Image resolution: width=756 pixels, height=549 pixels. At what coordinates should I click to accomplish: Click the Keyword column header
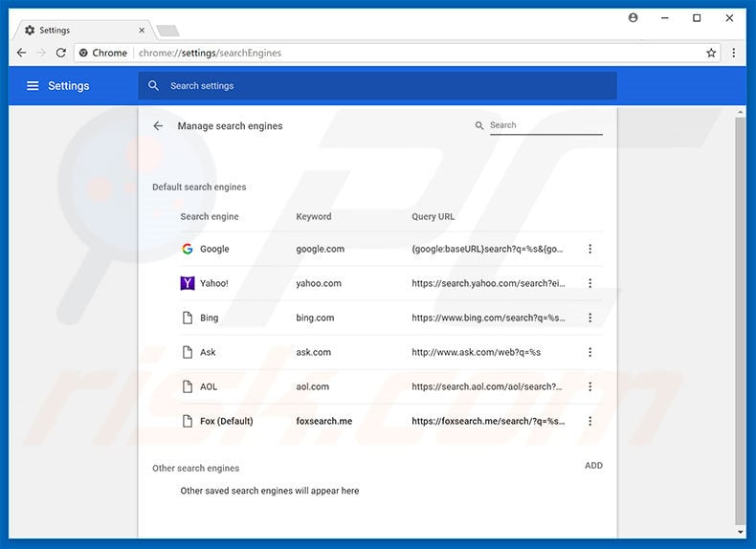coord(313,216)
